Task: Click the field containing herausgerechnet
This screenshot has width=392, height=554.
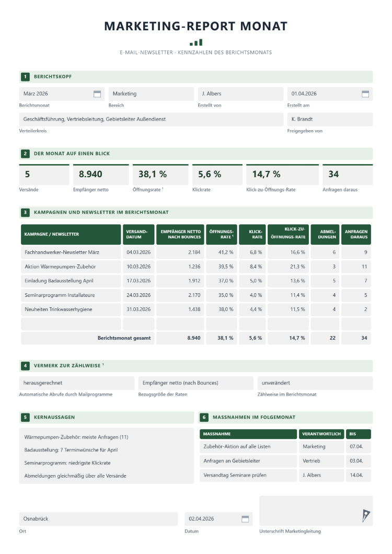Action: coord(77,383)
